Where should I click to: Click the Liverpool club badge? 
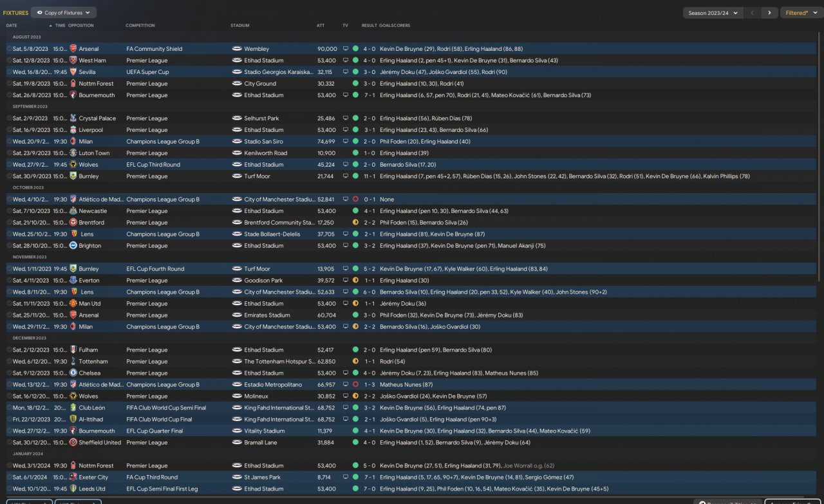(x=73, y=130)
